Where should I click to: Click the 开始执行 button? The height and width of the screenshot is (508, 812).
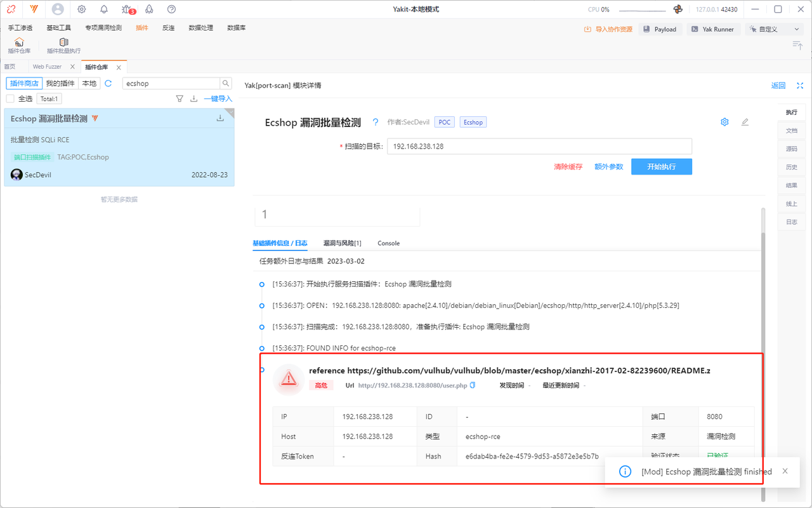tap(662, 166)
